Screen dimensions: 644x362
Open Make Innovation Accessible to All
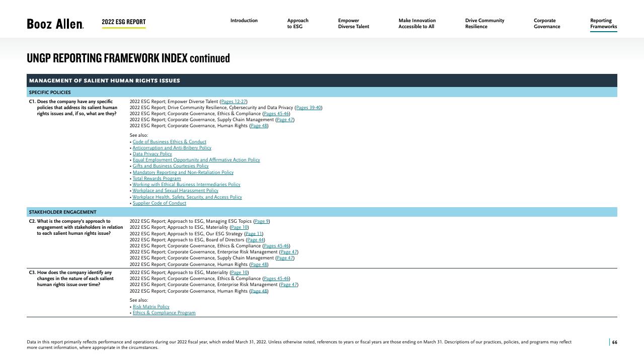(417, 24)
